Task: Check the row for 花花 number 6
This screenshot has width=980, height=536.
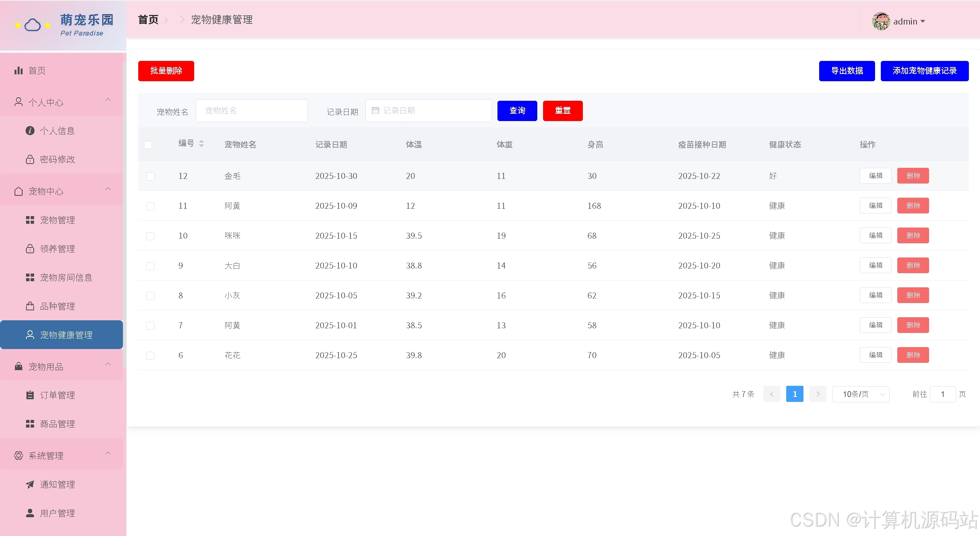Action: pos(150,356)
